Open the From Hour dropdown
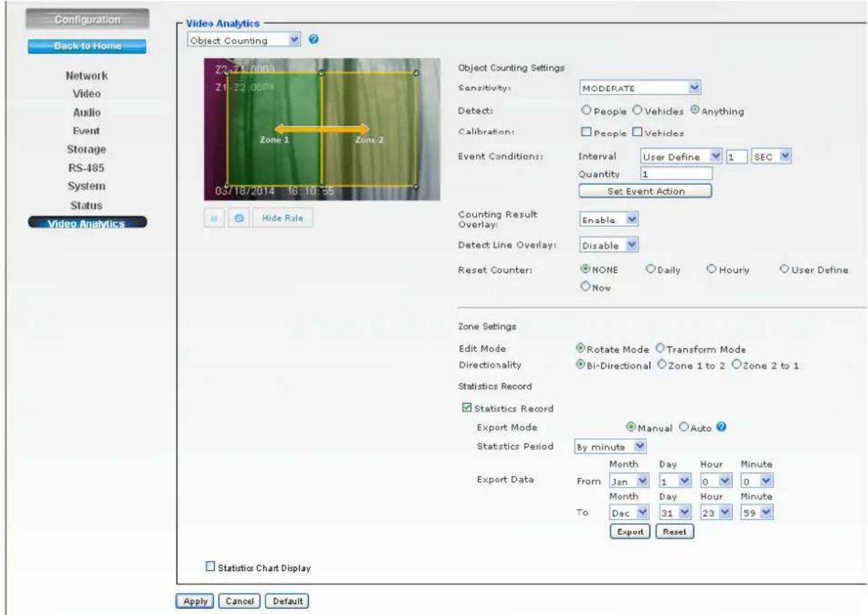Screen dimensions: 868x615 [717, 481]
